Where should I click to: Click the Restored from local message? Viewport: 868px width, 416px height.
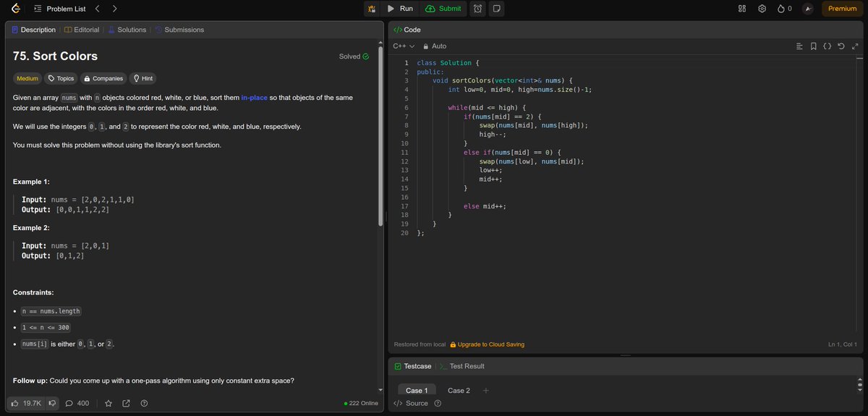[x=420, y=344]
